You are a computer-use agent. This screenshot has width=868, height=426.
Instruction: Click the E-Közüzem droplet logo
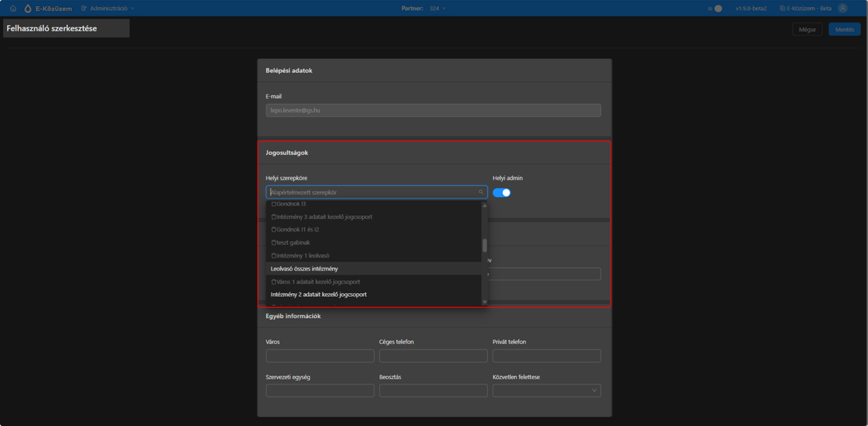point(28,8)
